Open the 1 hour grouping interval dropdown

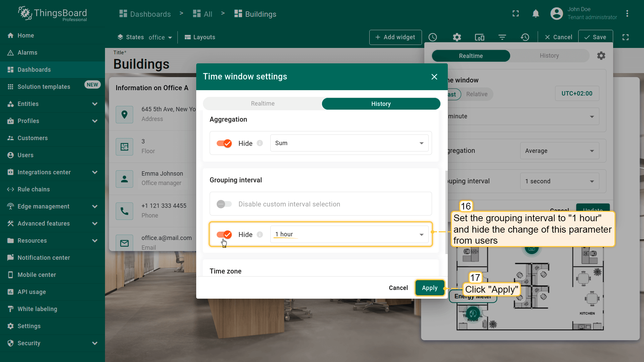pos(349,234)
